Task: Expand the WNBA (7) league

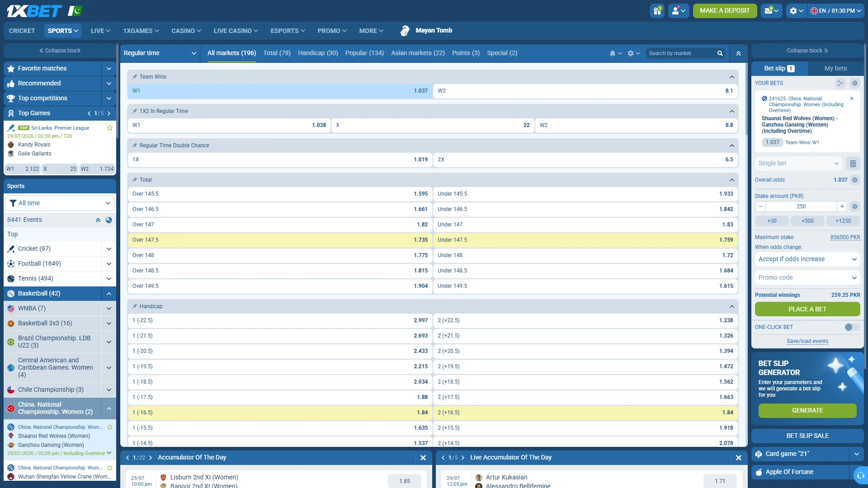Action: [x=108, y=309]
